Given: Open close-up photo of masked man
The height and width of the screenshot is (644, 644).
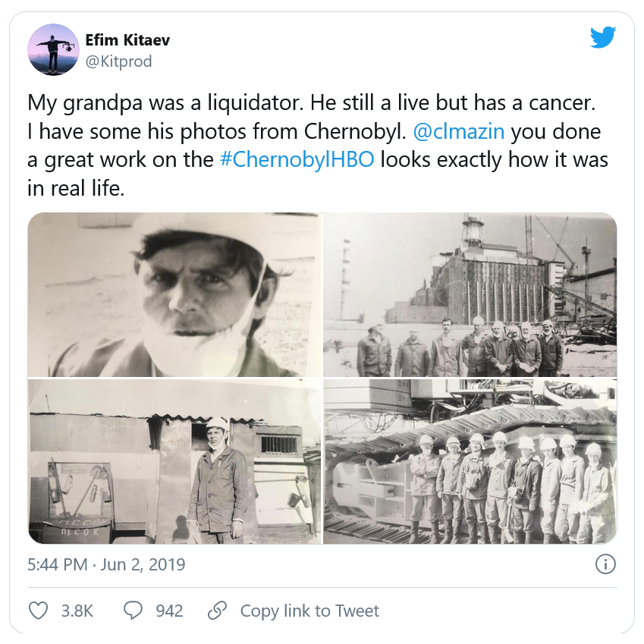Looking at the screenshot, I should pyautogui.click(x=174, y=295).
